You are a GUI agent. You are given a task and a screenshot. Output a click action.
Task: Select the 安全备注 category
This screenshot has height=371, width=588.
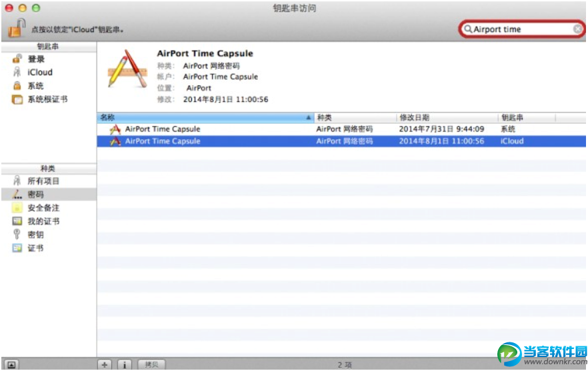[x=43, y=208]
